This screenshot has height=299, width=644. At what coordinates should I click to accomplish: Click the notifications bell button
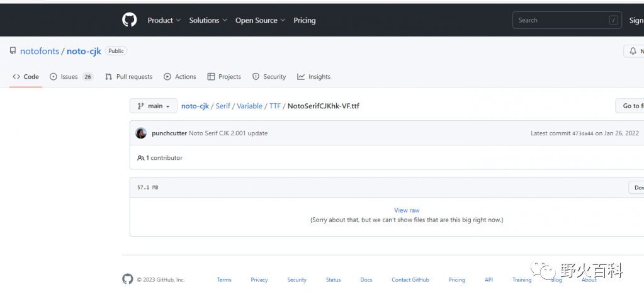[634, 52]
